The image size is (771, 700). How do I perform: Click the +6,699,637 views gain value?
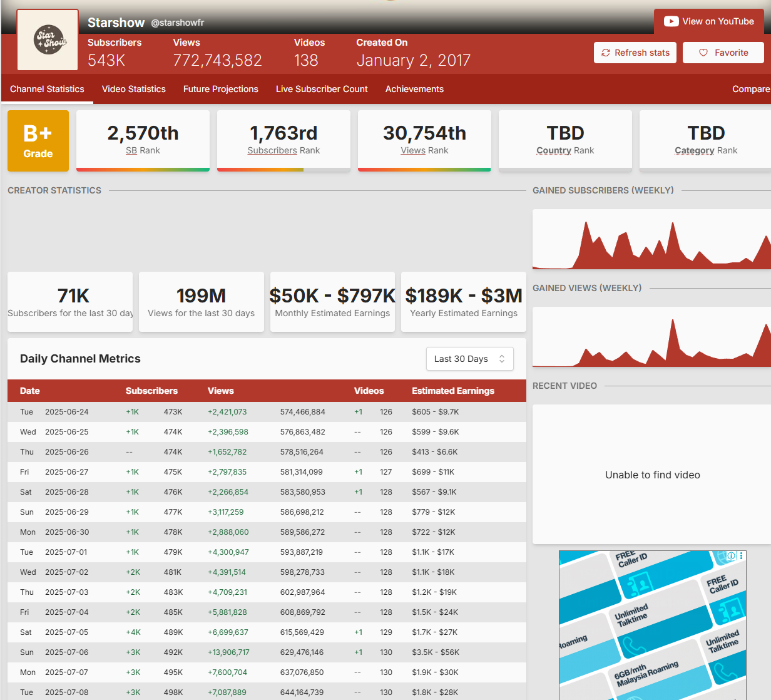click(228, 632)
